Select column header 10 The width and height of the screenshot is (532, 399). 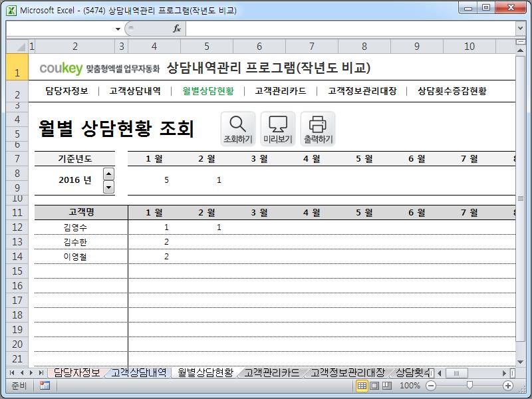469,46
